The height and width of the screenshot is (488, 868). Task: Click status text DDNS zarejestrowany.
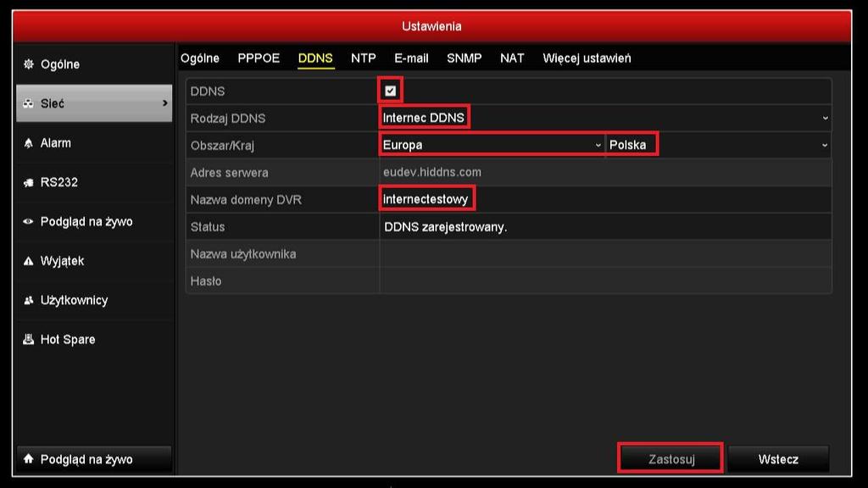[x=446, y=227]
